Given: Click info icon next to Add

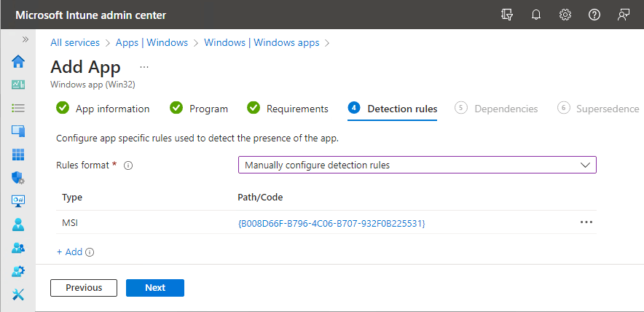Looking at the screenshot, I should click(90, 252).
